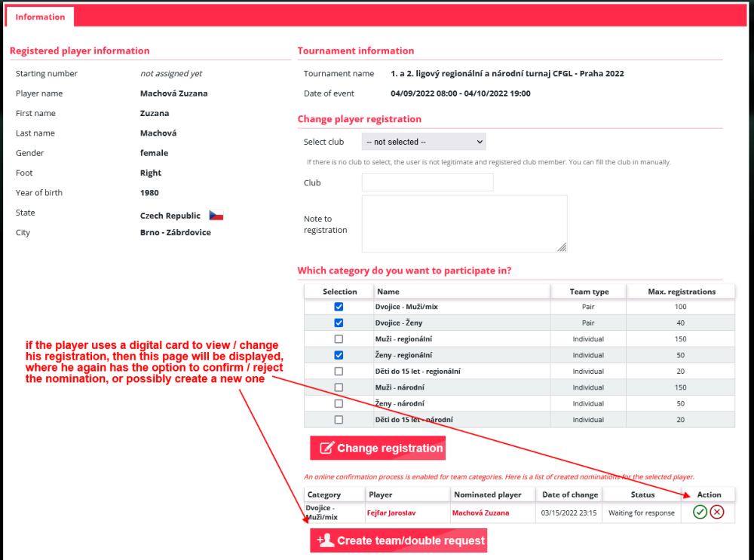The width and height of the screenshot is (754, 560).
Task: Click the Czech Republic state value text
Action: click(170, 216)
